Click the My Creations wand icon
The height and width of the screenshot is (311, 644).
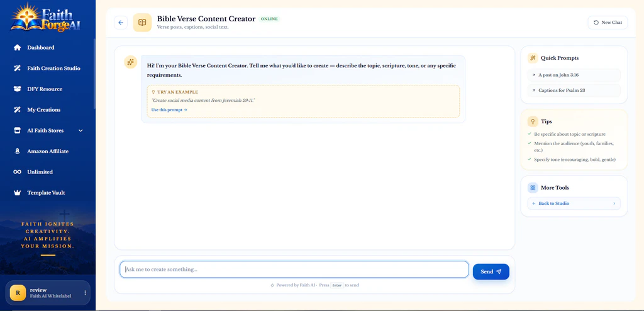[17, 109]
